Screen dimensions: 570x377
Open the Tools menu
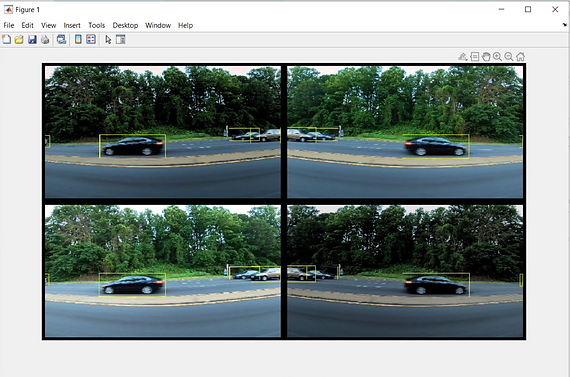tap(97, 25)
